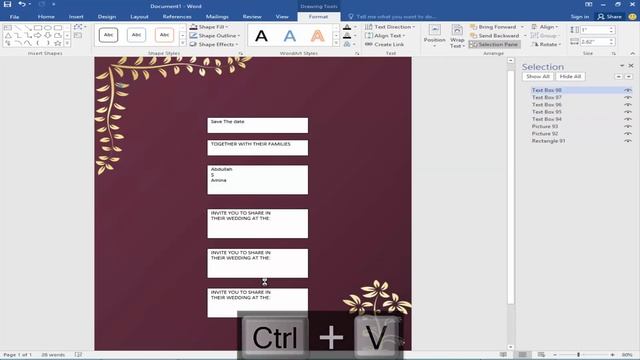Hide Rectangle 91 using its eye icon
640x360 pixels.
[628, 141]
